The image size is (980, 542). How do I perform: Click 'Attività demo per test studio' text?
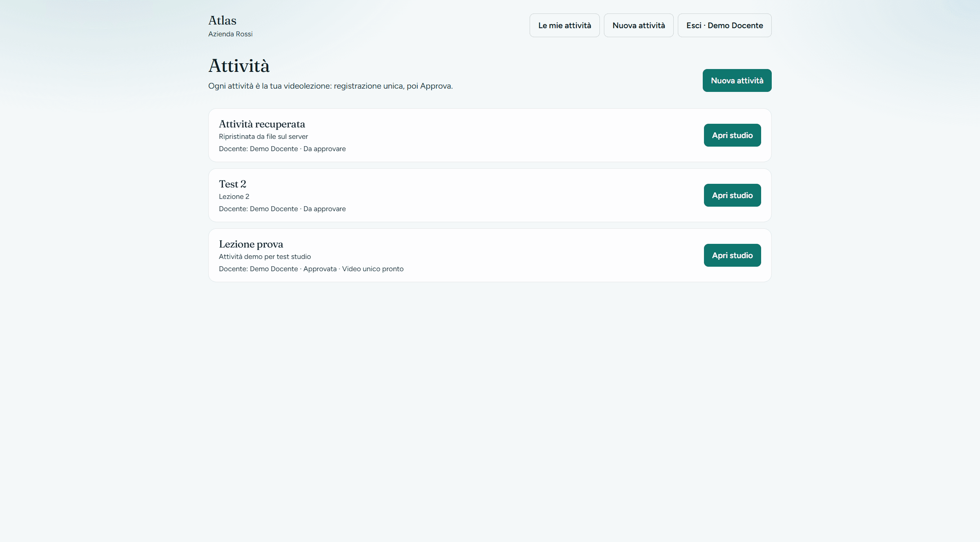265,257
